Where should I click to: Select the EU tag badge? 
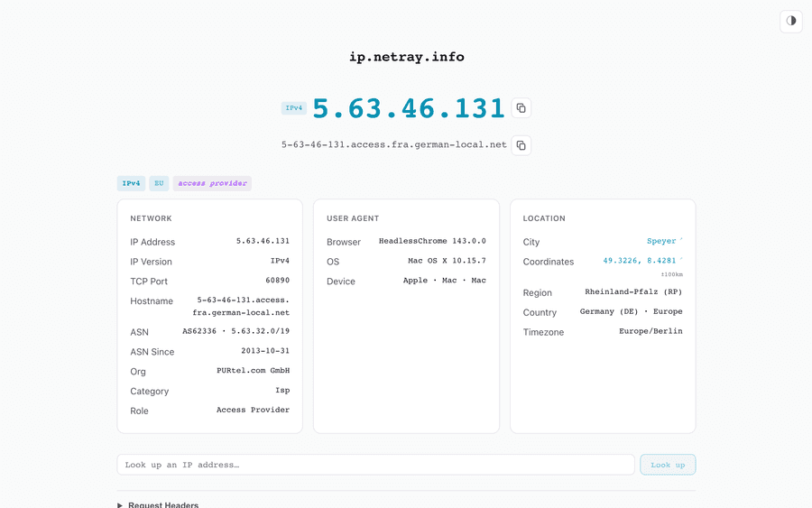pos(159,183)
